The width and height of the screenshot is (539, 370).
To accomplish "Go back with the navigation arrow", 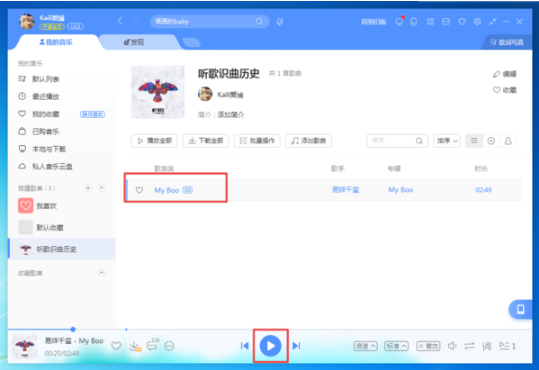I will click(120, 21).
